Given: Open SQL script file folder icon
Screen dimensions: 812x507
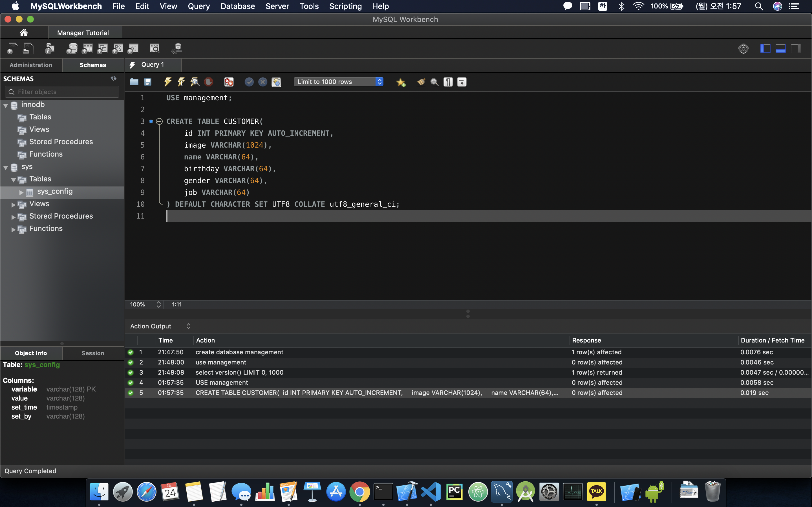Looking at the screenshot, I should pos(134,82).
